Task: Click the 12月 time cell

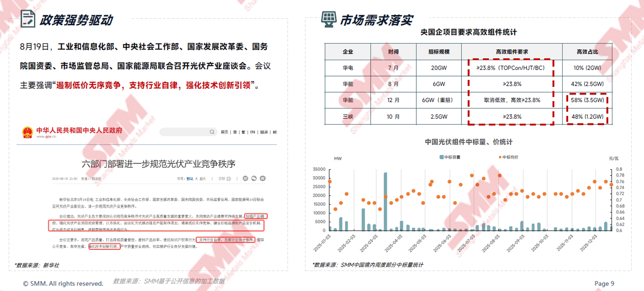Action: (x=393, y=100)
